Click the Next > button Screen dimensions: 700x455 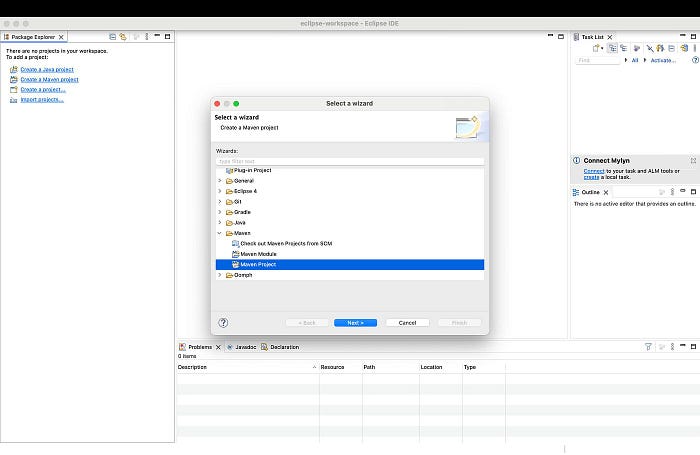pyautogui.click(x=355, y=323)
